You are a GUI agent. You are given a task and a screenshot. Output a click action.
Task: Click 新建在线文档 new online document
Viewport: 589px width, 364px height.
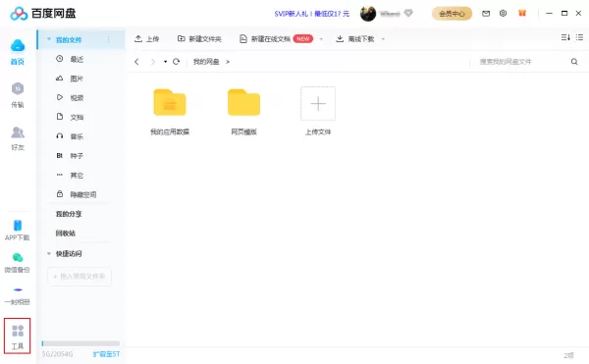coord(265,38)
